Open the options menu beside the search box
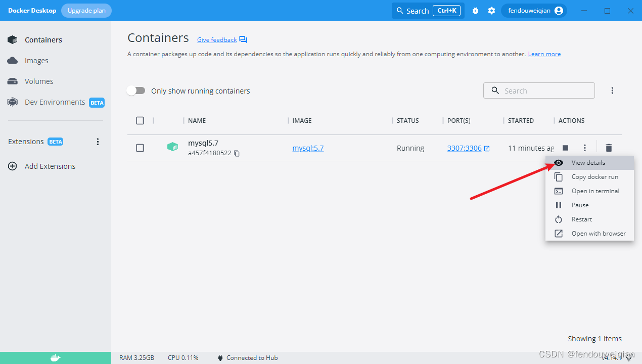Screen dimensions: 642x364 (x=612, y=90)
